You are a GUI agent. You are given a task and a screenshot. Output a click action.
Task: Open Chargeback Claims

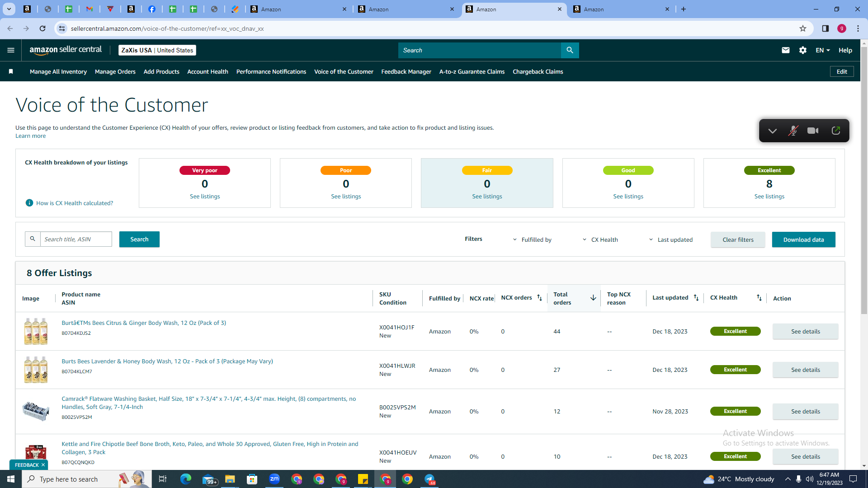coord(538,71)
